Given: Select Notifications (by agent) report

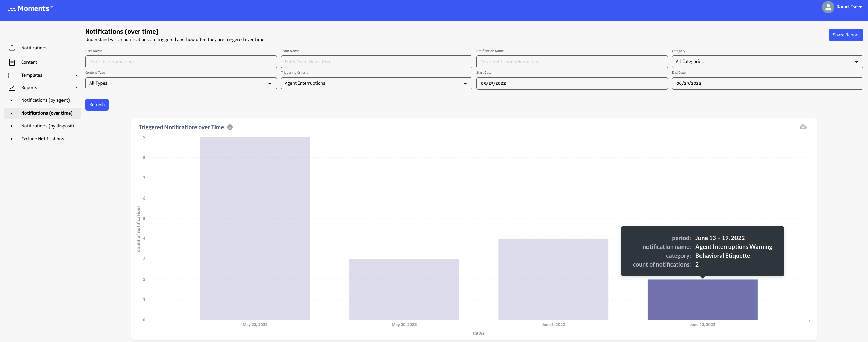Looking at the screenshot, I should coord(46,100).
